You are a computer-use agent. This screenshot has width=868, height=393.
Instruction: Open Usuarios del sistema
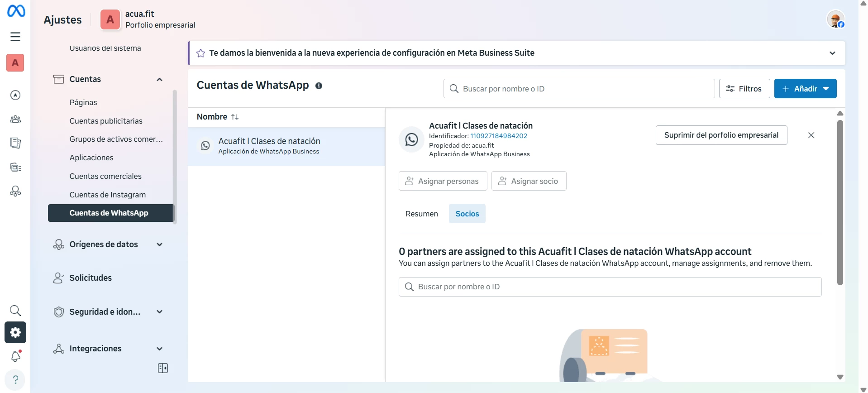point(105,48)
